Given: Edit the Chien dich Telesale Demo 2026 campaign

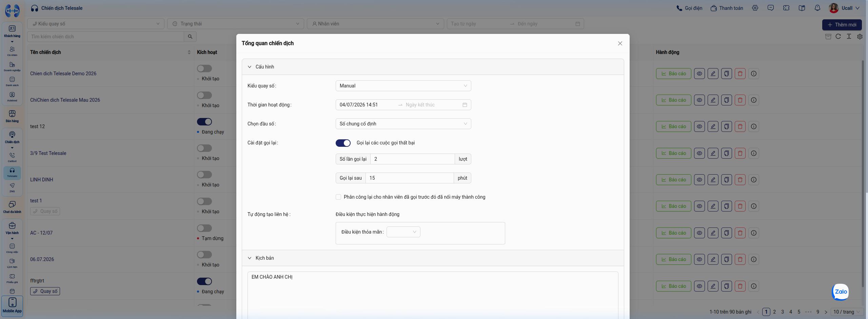Looking at the screenshot, I should click(713, 74).
